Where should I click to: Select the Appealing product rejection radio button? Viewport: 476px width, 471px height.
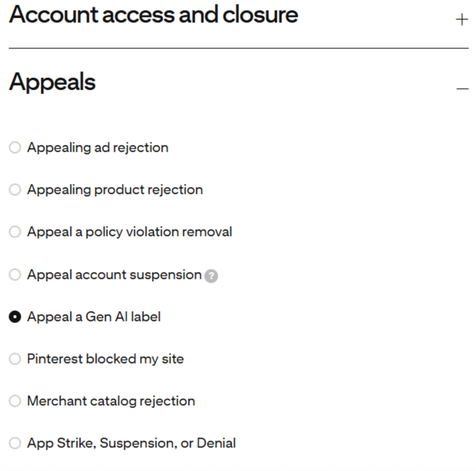[15, 190]
